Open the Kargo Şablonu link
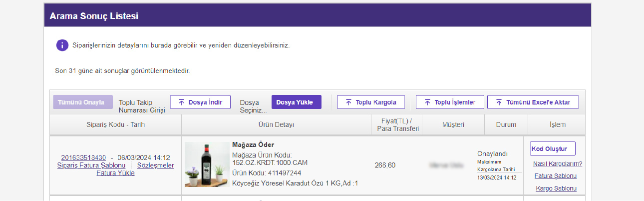 [x=556, y=188]
